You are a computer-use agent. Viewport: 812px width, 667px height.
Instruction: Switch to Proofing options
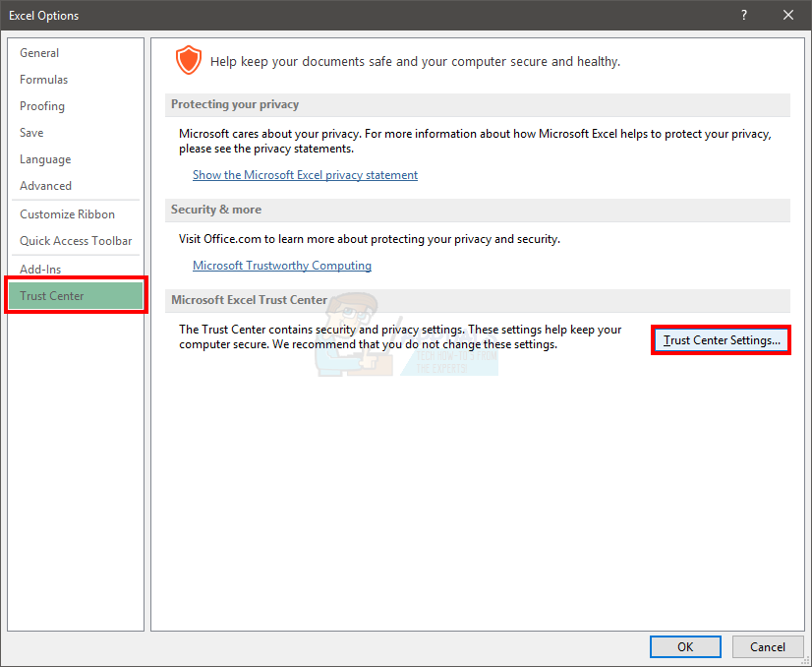pos(42,106)
